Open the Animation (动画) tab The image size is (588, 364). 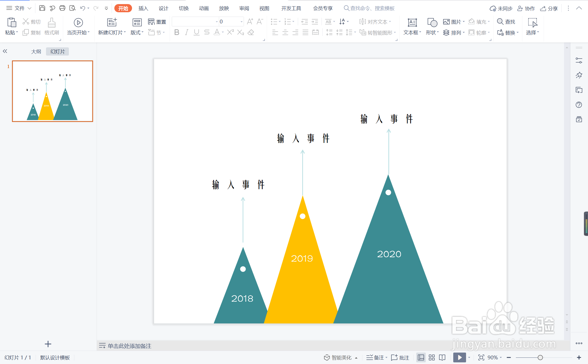[204, 8]
